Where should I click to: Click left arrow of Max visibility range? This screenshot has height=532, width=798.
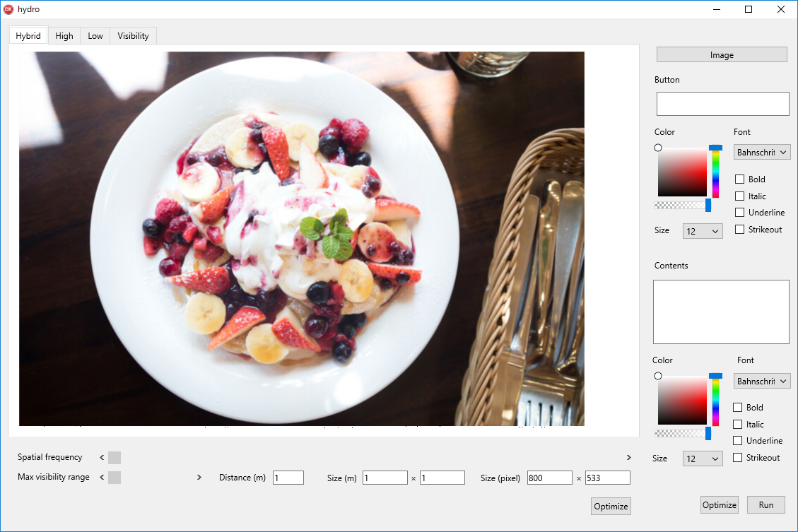(102, 478)
